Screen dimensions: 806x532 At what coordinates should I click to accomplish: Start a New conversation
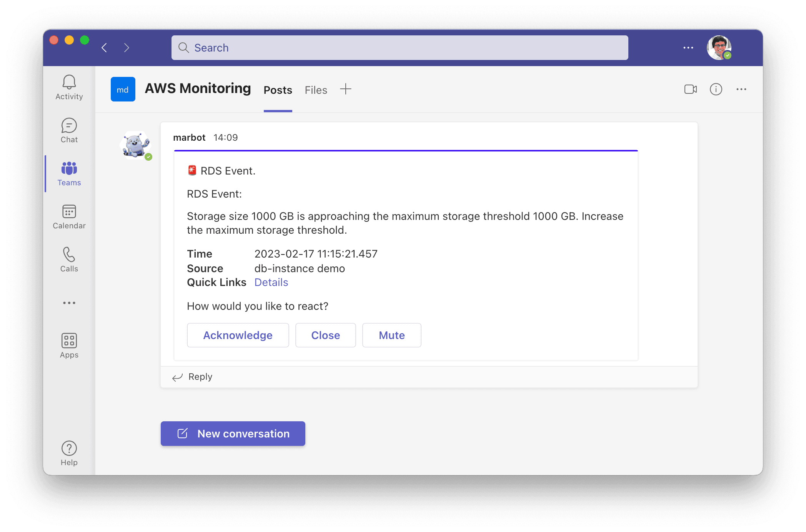coord(232,434)
